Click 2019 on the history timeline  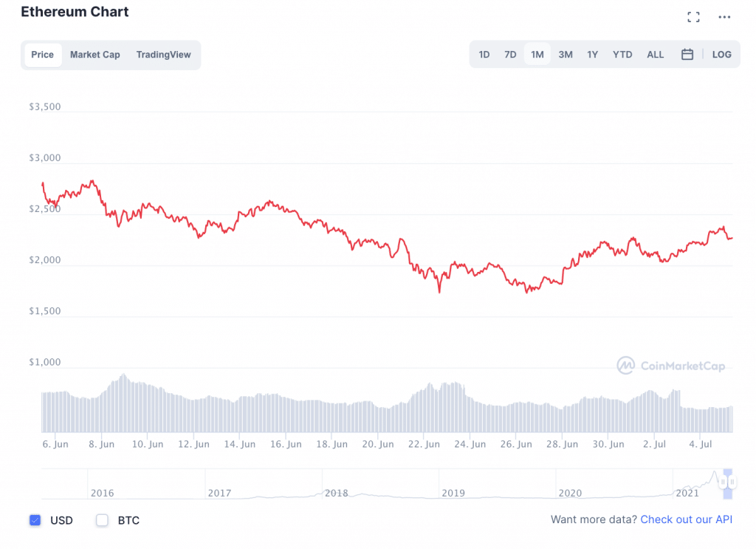pyautogui.click(x=453, y=493)
